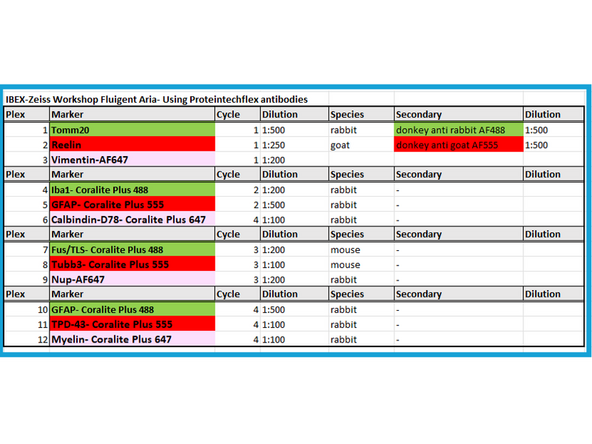Select the 'Calbindin-D78- Coralite Plus 647' cell
This screenshot has height=444, width=592.
click(132, 219)
